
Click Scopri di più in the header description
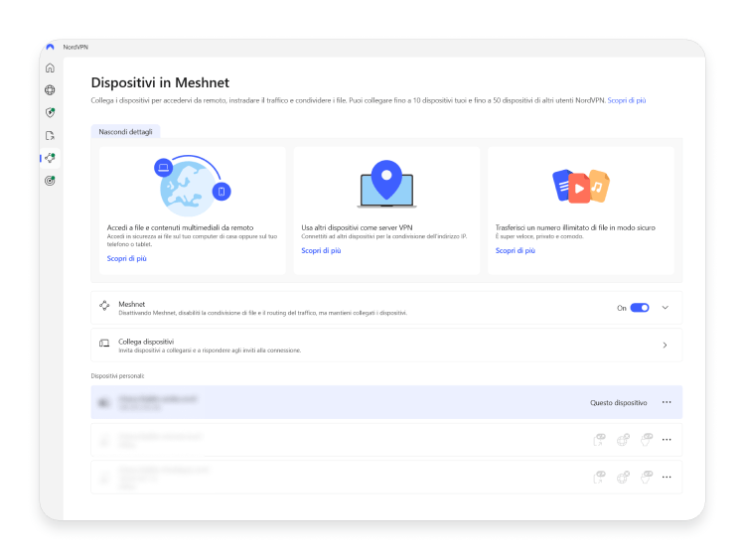[x=627, y=100]
